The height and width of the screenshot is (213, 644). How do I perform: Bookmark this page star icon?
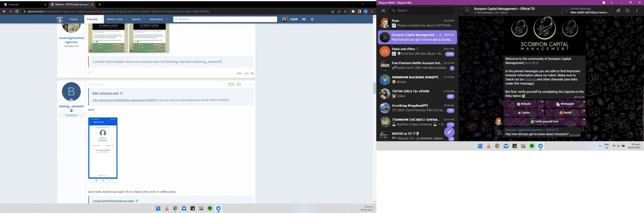[x=345, y=11]
